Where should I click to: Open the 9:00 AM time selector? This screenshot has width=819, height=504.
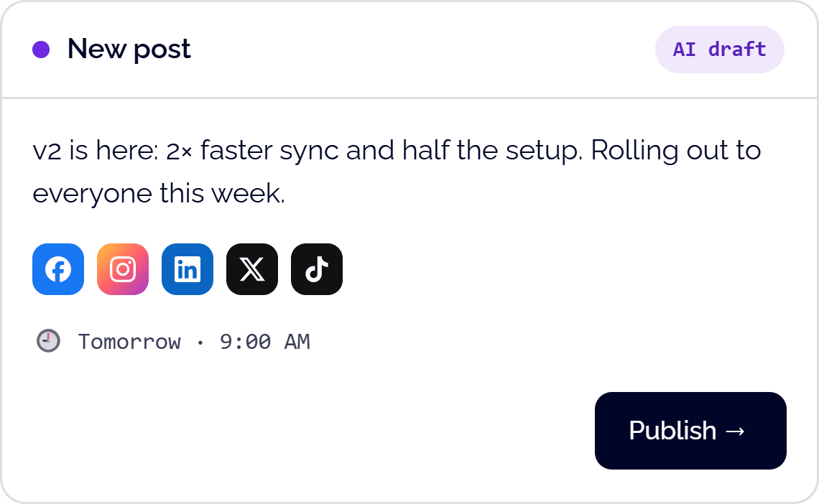click(265, 342)
